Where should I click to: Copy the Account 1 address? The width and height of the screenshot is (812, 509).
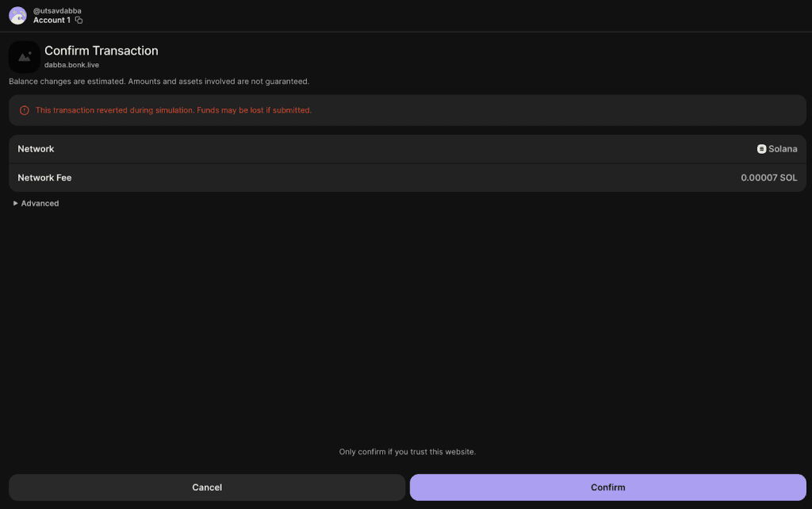click(x=79, y=20)
